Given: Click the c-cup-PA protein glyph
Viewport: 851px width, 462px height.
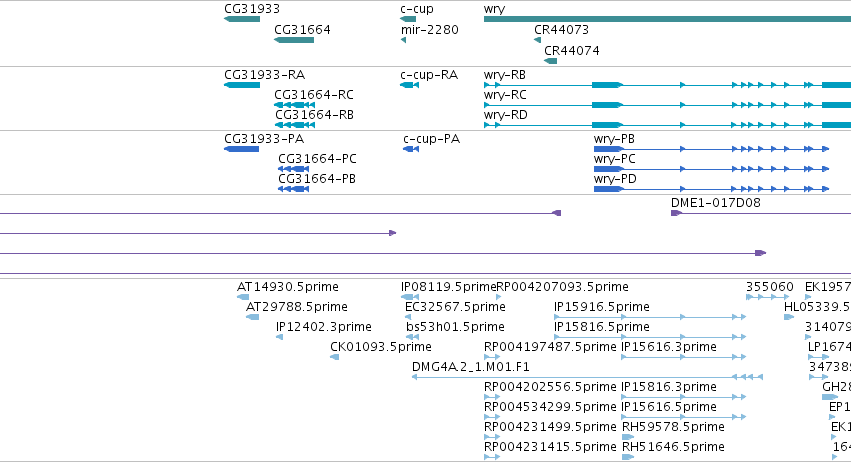Looking at the screenshot, I should click(411, 149).
